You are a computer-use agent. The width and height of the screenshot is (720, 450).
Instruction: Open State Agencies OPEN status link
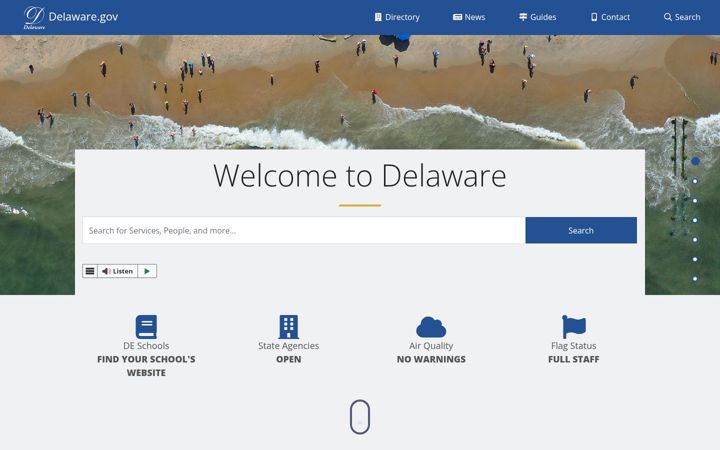point(288,359)
